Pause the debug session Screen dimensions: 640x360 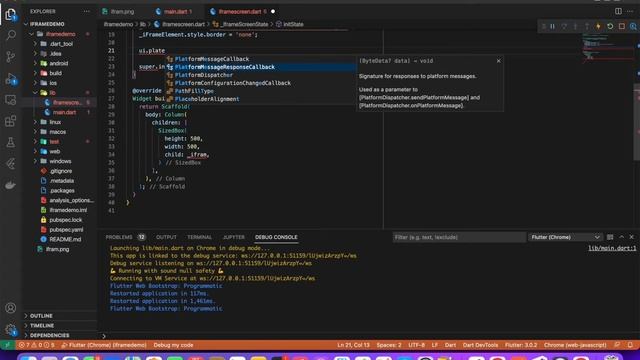point(553,26)
